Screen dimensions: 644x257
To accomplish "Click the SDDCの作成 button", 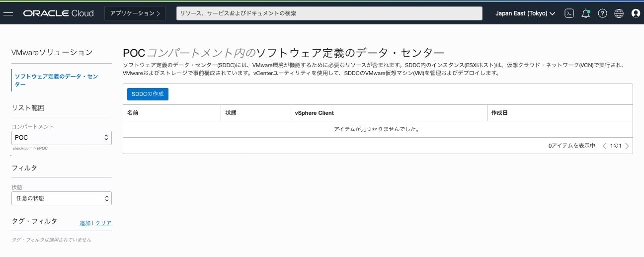I will click(148, 94).
